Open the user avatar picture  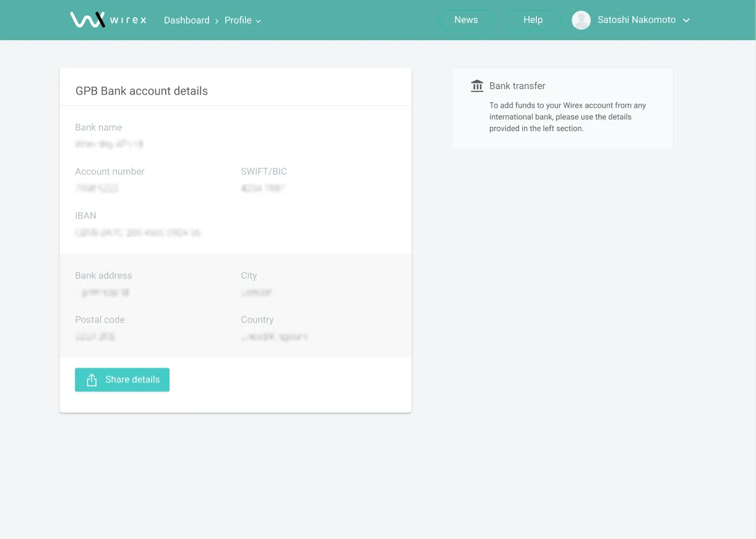point(581,20)
